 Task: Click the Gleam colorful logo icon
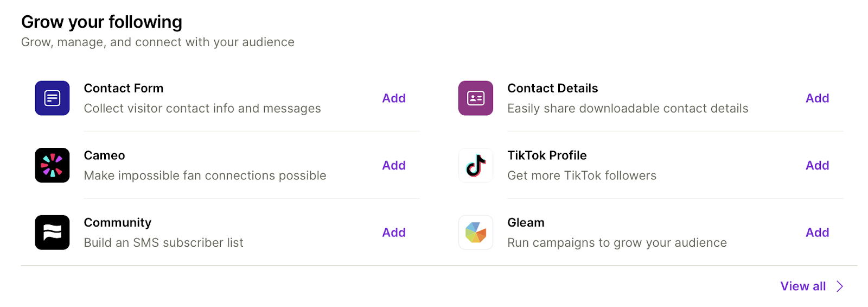[x=475, y=233]
